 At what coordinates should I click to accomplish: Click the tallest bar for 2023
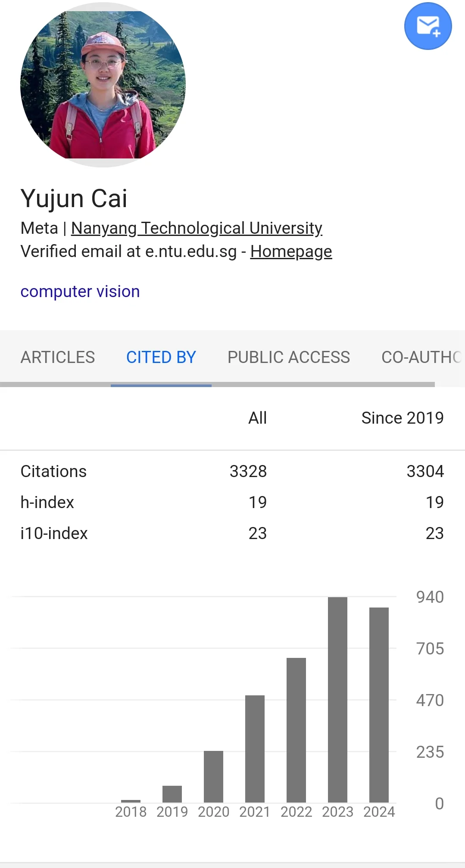tap(337, 700)
